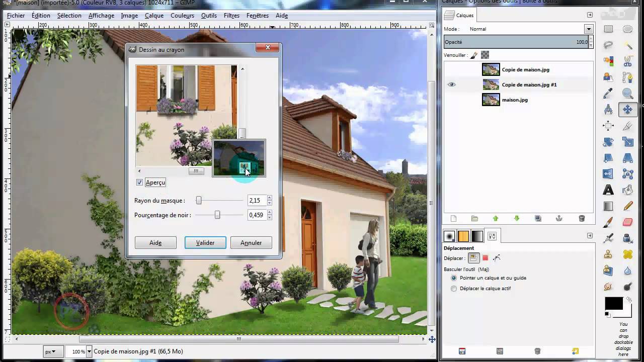
Task: Select the Zoom magnifier tool
Action: pyautogui.click(x=627, y=94)
